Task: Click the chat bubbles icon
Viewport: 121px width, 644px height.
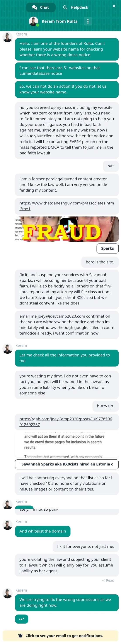Action: [34, 7]
